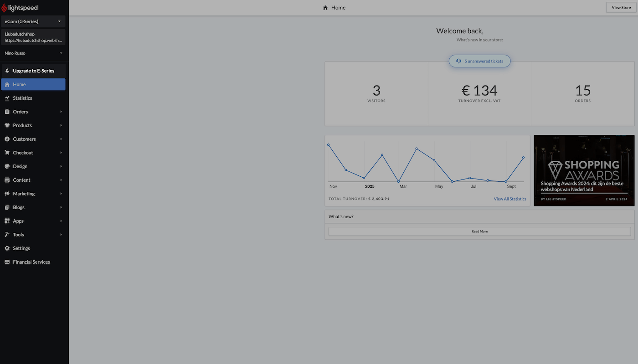Click the Design palette icon
Screen dimensions: 638x364
tap(7, 166)
